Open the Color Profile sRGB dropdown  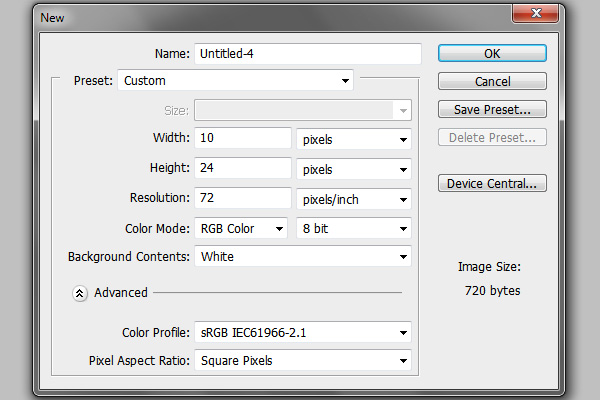[303, 332]
